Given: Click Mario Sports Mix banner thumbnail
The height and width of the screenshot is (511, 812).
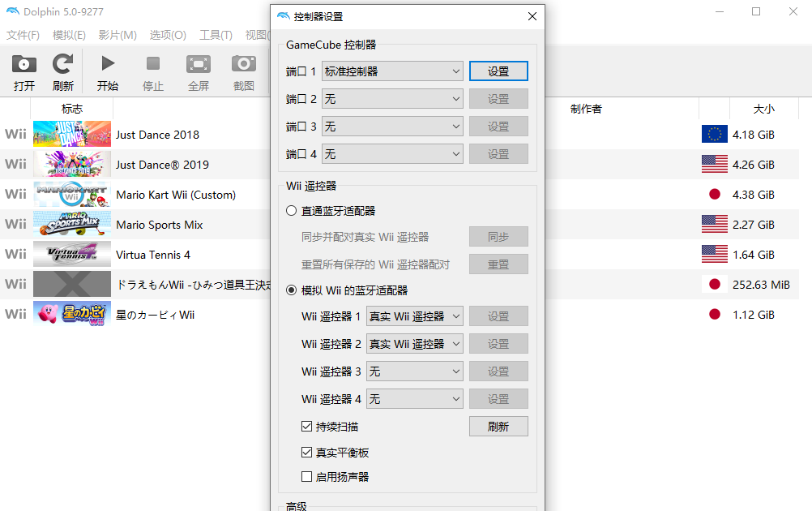Looking at the screenshot, I should tap(72, 225).
